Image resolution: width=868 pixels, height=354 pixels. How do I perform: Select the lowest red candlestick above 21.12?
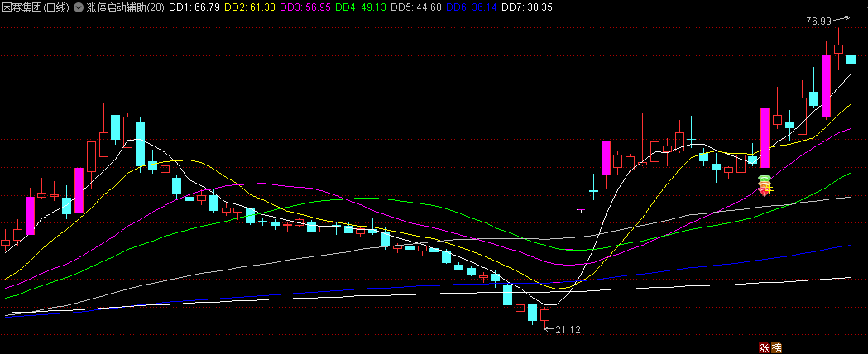tap(544, 315)
